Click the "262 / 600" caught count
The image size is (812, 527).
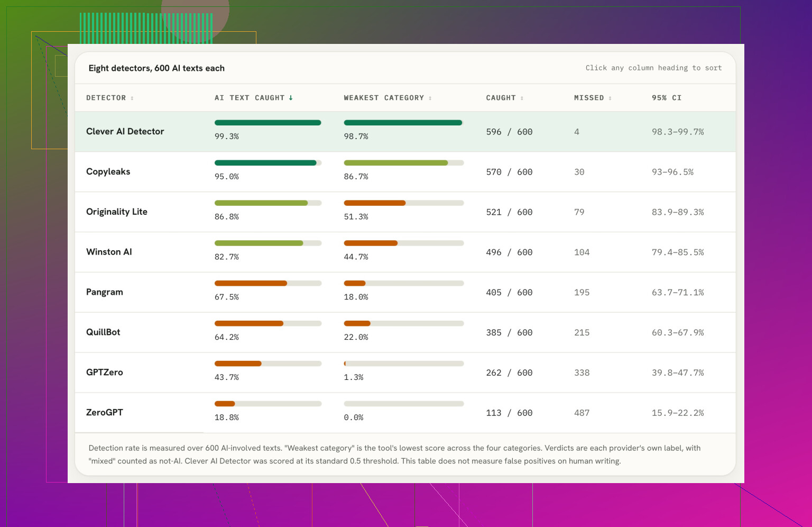coord(509,374)
